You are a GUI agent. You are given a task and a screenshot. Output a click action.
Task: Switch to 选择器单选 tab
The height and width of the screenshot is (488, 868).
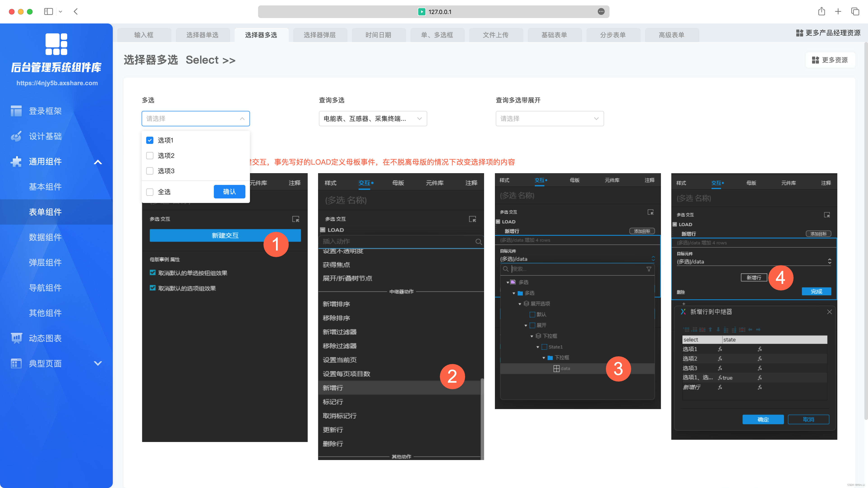point(203,35)
